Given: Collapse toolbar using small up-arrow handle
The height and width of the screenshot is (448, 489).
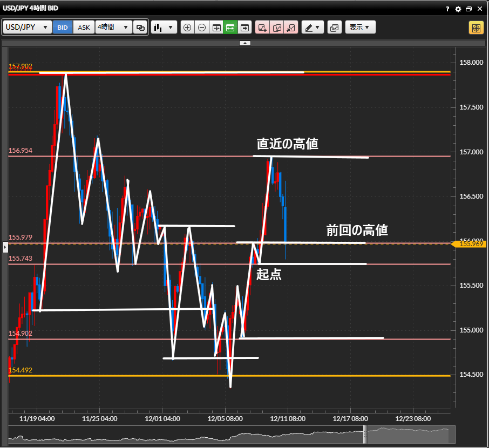Looking at the screenshot, I should coord(244,43).
